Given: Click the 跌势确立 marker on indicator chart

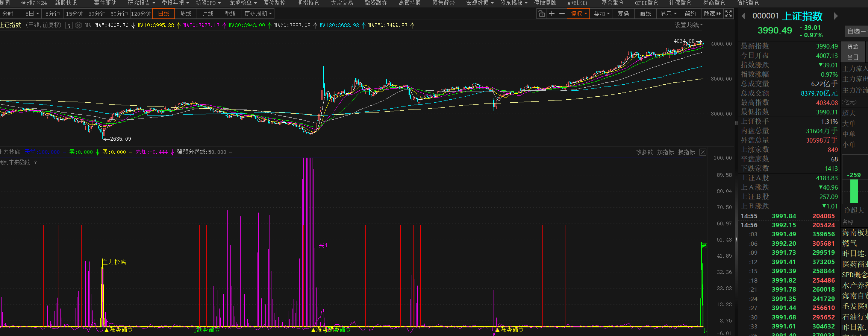Looking at the screenshot, I should tap(207, 330).
